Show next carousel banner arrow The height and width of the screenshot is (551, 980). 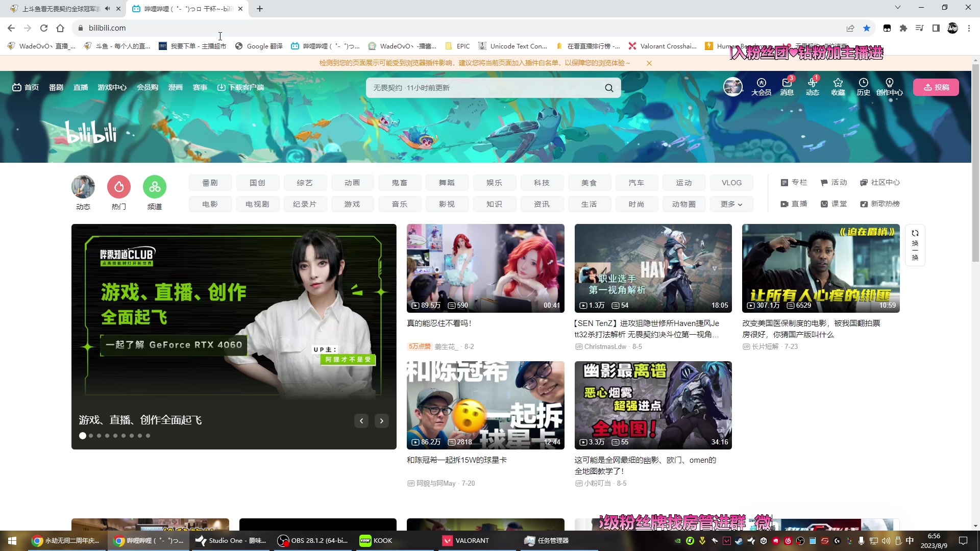pyautogui.click(x=381, y=421)
